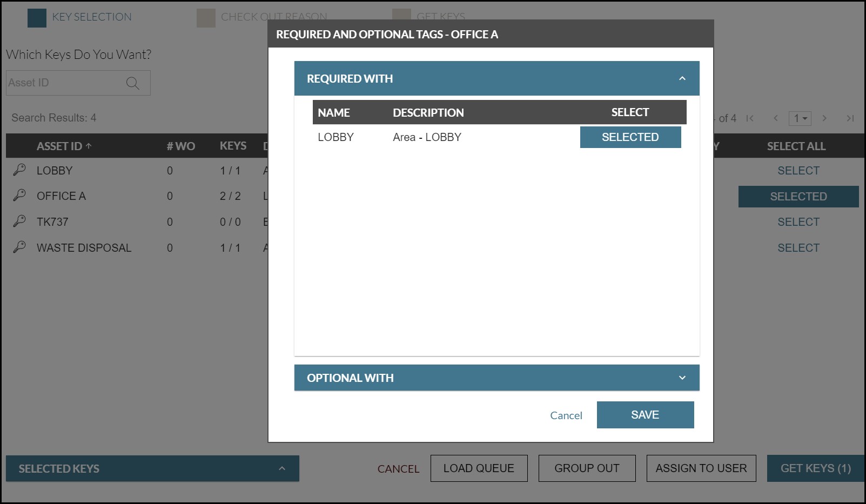Viewport: 866px width, 504px height.
Task: Go to the first page of results
Action: [x=750, y=118]
